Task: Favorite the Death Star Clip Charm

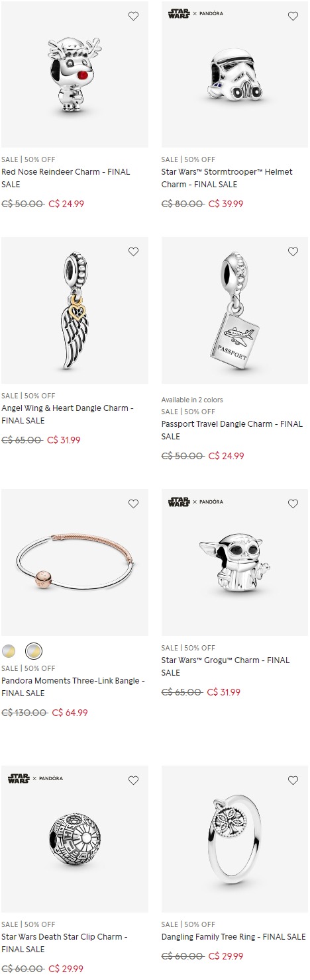Action: pos(133,780)
